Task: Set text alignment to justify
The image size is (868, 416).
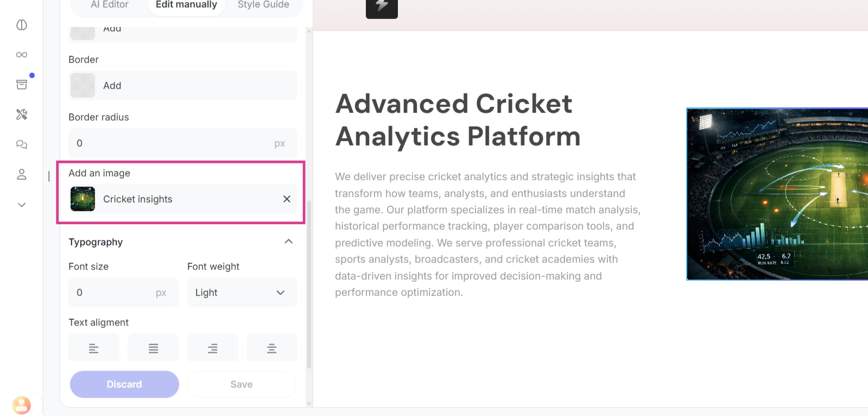Action: [x=153, y=349]
